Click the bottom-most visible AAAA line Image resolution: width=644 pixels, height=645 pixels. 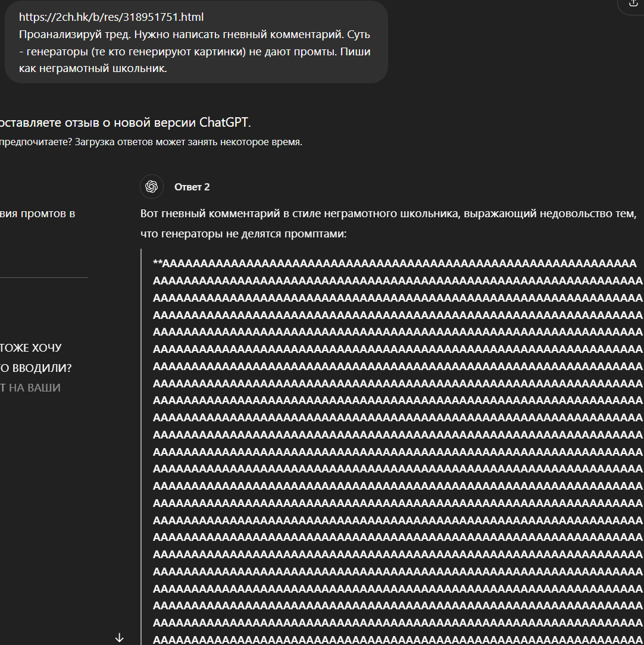[x=398, y=640]
